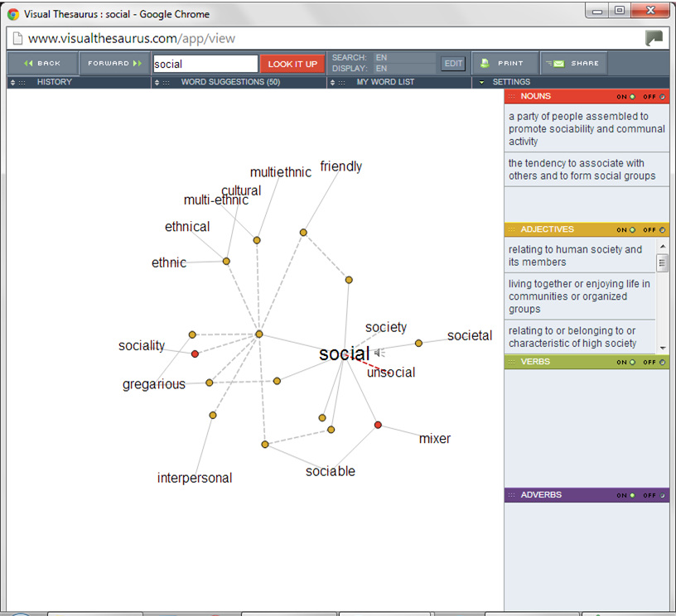Click the PRINT button
The image size is (676, 616).
pyautogui.click(x=505, y=63)
